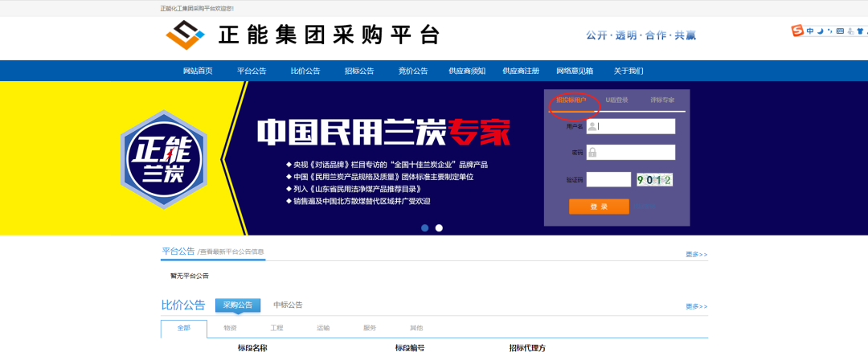Toggle the punctuation mode icon in Sogou toolbar
The width and height of the screenshot is (868, 352).
coord(829,31)
